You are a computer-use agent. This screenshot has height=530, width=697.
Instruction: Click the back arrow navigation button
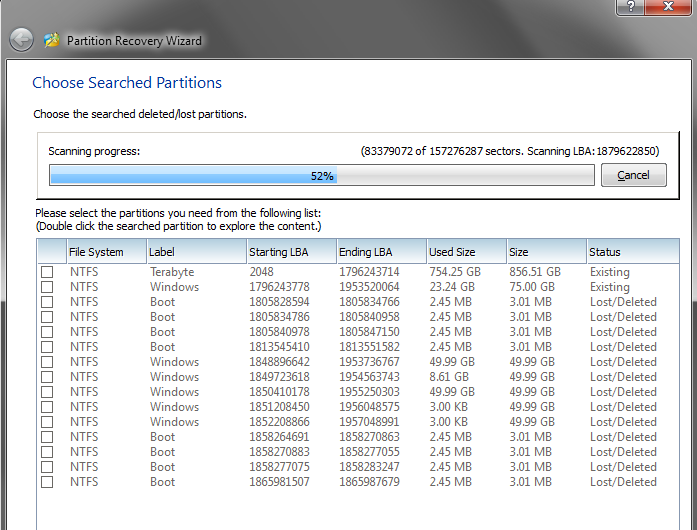tap(21, 40)
